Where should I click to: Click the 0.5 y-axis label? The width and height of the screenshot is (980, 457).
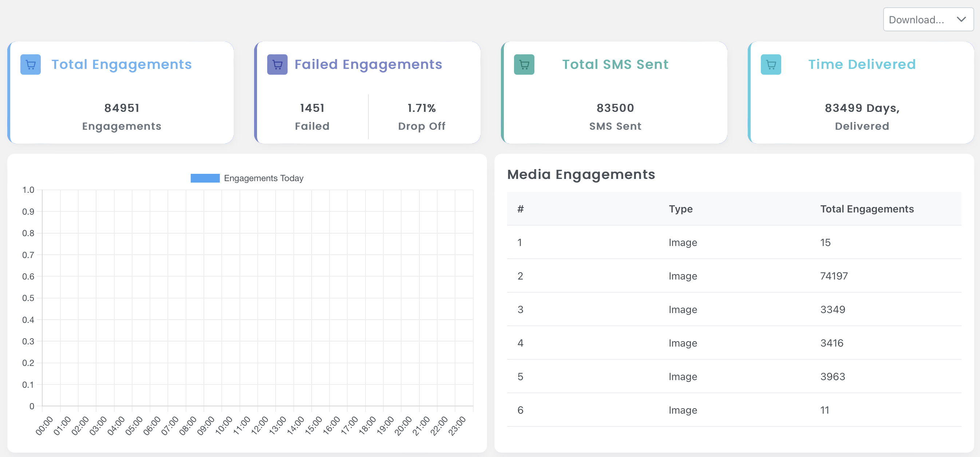point(28,298)
